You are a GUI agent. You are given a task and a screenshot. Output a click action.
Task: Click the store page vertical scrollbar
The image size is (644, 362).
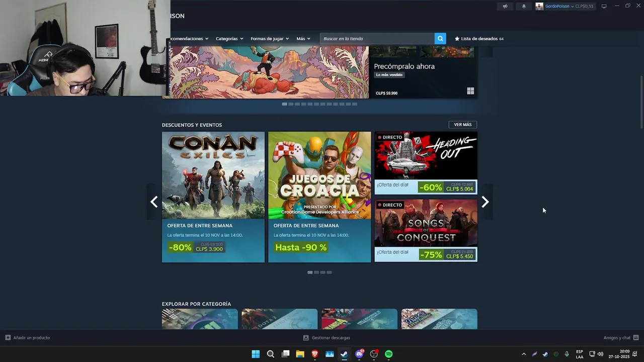641,102
